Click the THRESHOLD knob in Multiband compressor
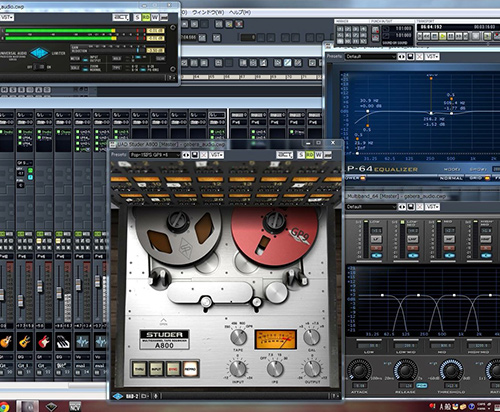This screenshot has height=412, width=500. (451, 371)
